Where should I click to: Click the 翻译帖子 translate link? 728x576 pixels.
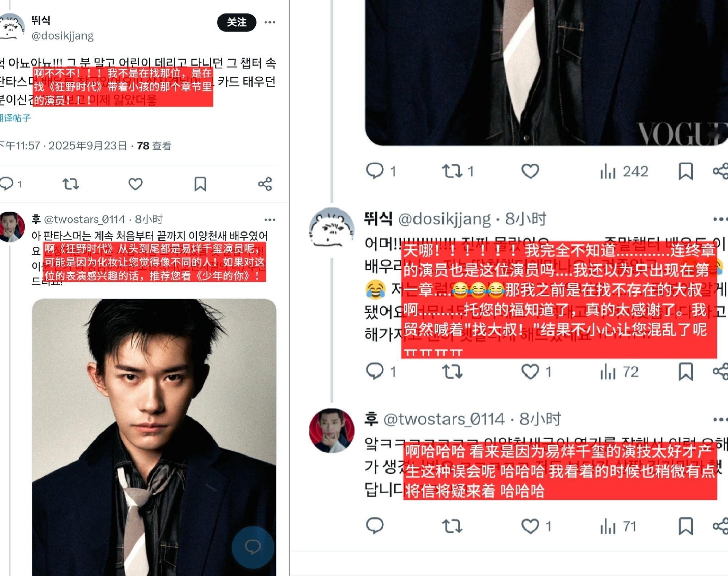(x=15, y=118)
